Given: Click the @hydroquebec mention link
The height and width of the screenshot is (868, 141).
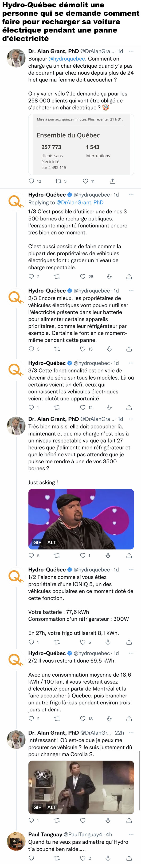Looking at the screenshot, I should [x=67, y=59].
